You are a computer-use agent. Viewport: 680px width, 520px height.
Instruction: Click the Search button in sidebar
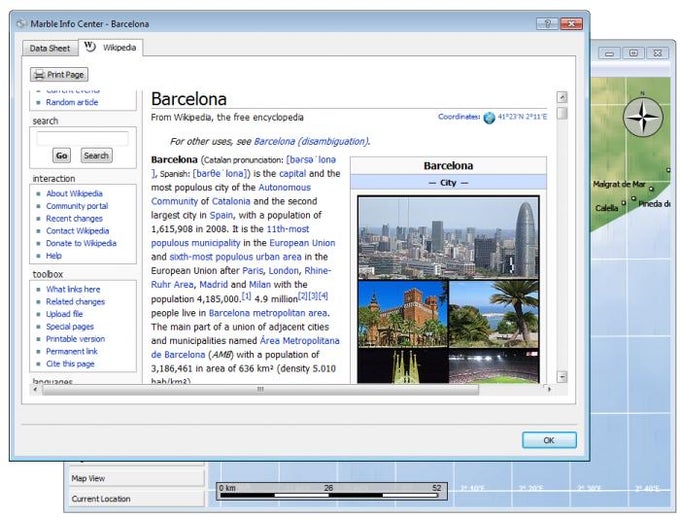pos(96,155)
